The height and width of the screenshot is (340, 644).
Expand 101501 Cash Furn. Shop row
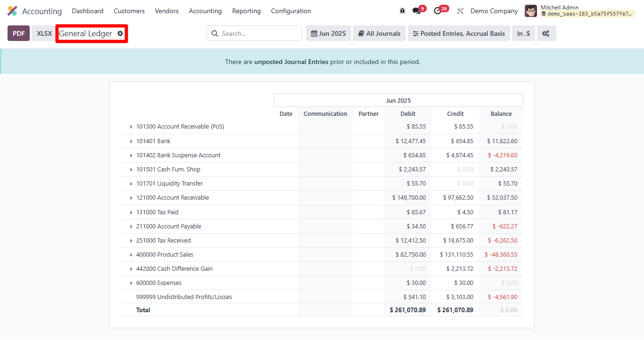pos(132,170)
